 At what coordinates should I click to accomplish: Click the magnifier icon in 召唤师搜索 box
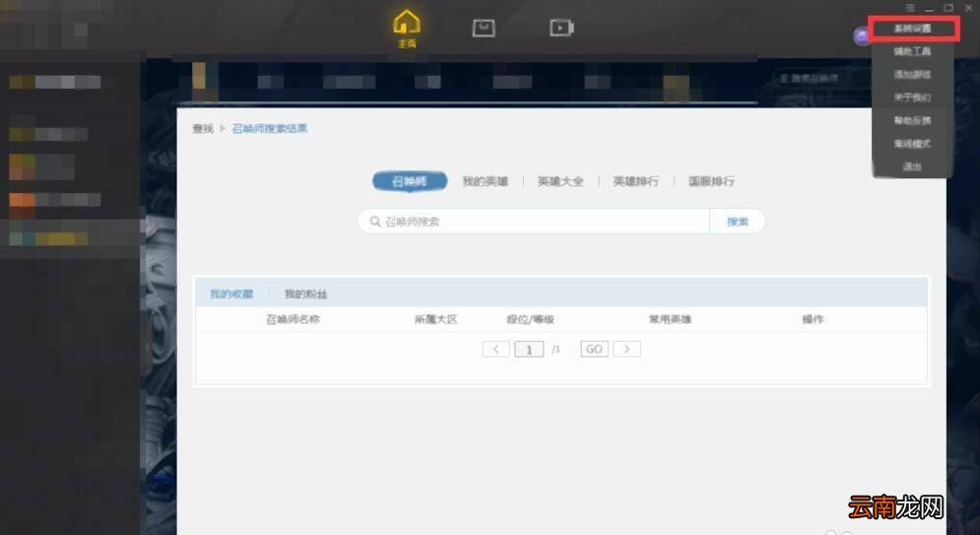[x=375, y=222]
